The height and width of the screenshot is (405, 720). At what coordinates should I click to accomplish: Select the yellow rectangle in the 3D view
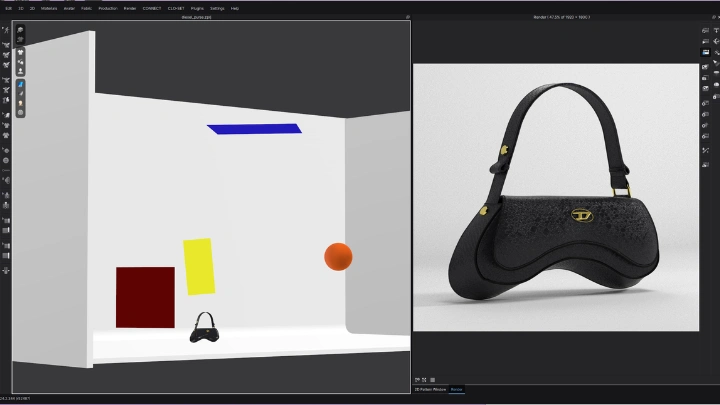[199, 266]
